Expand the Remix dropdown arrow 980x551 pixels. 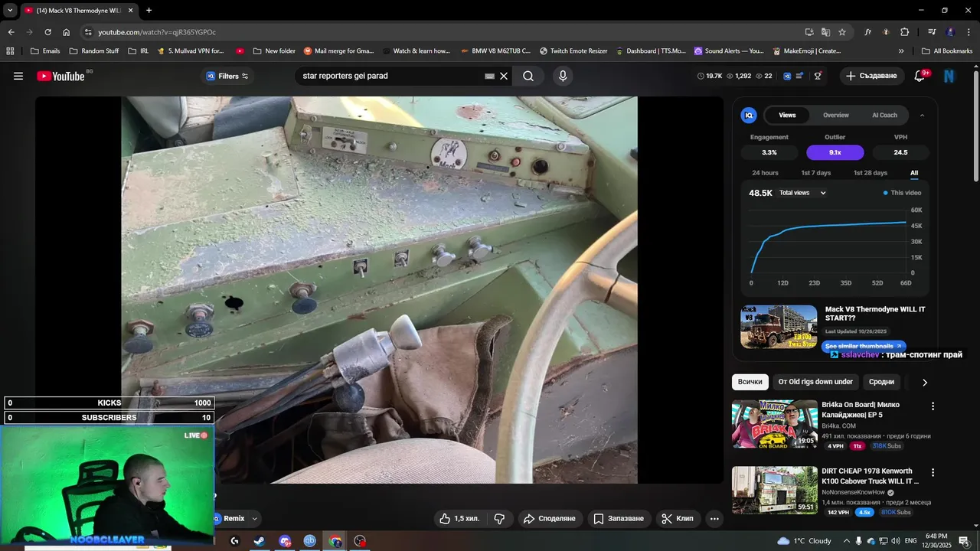point(255,519)
